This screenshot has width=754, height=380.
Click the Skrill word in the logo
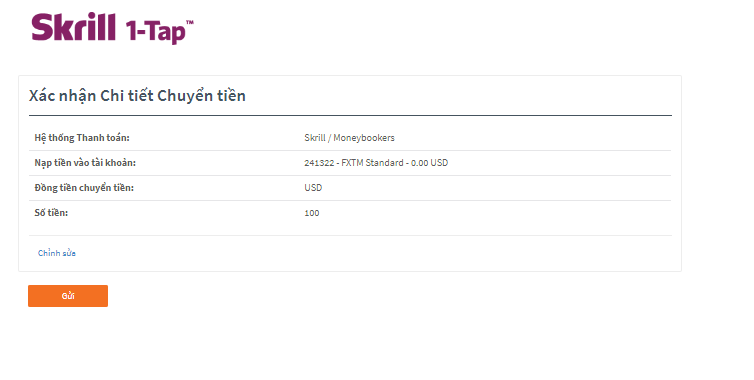click(x=74, y=27)
